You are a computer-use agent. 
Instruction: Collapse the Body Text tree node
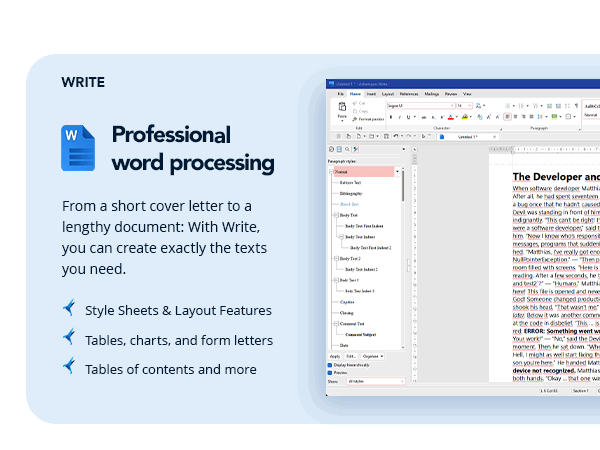click(x=336, y=215)
